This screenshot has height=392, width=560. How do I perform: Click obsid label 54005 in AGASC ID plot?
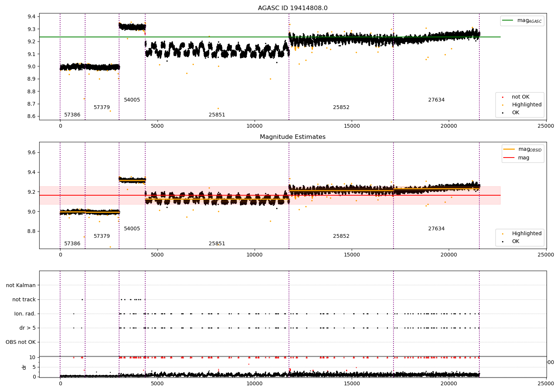pos(132,100)
